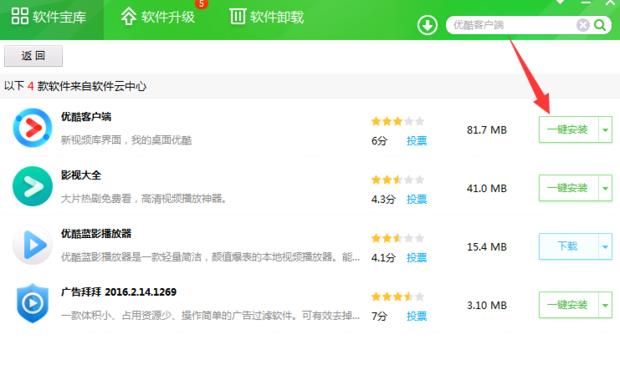
Task: Select the 优酷蓝影播放器 title text
Action: (96, 234)
